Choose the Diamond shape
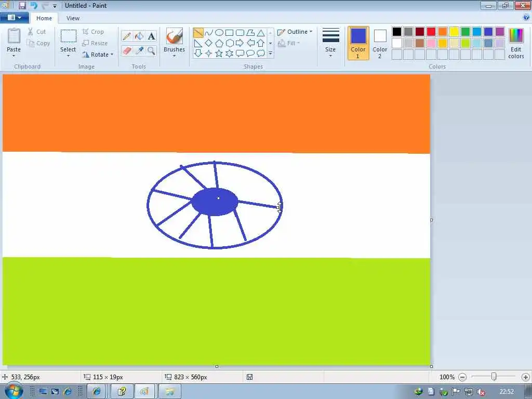Viewport: 532px width, 399px height. (x=209, y=43)
